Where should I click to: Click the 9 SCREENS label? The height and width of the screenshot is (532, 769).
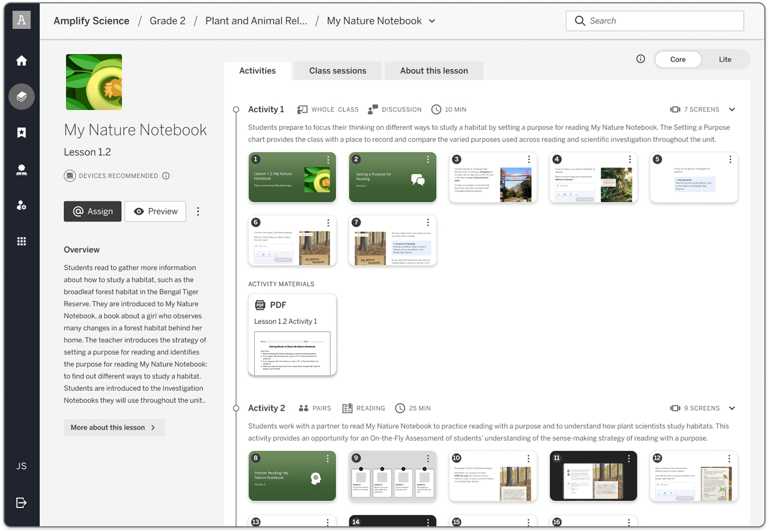click(x=702, y=408)
